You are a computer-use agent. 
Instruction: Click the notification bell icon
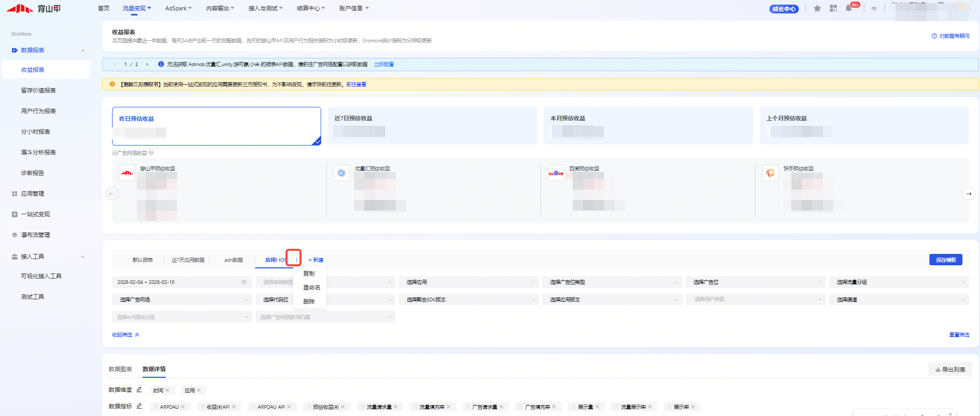coord(848,9)
